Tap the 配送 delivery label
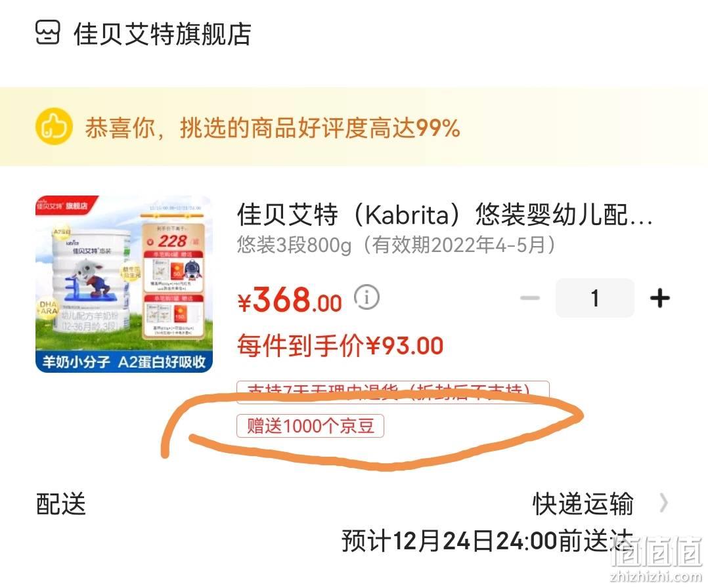Screen dimensions: 708x588 [x=61, y=503]
